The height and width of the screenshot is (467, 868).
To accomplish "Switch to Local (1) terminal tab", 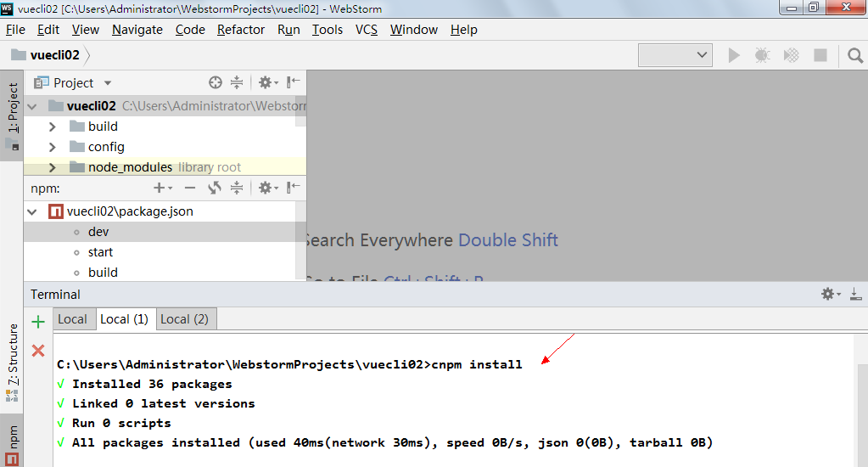I will (125, 319).
